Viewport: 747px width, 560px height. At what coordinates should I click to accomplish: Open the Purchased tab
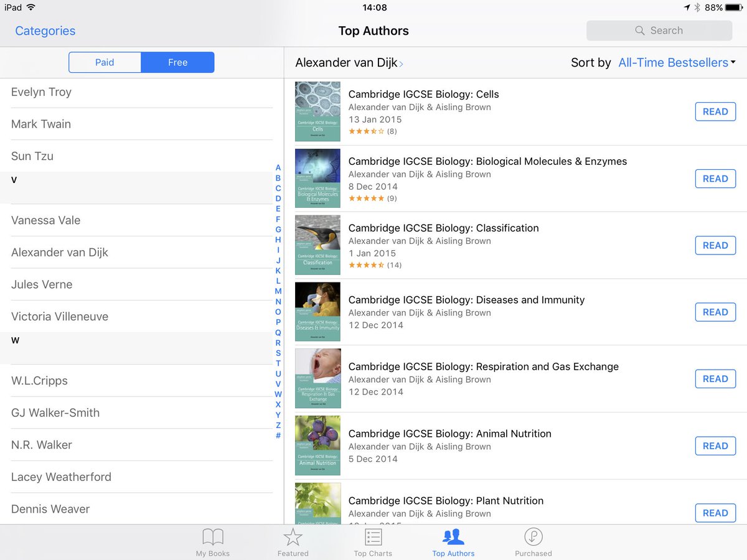click(x=533, y=541)
